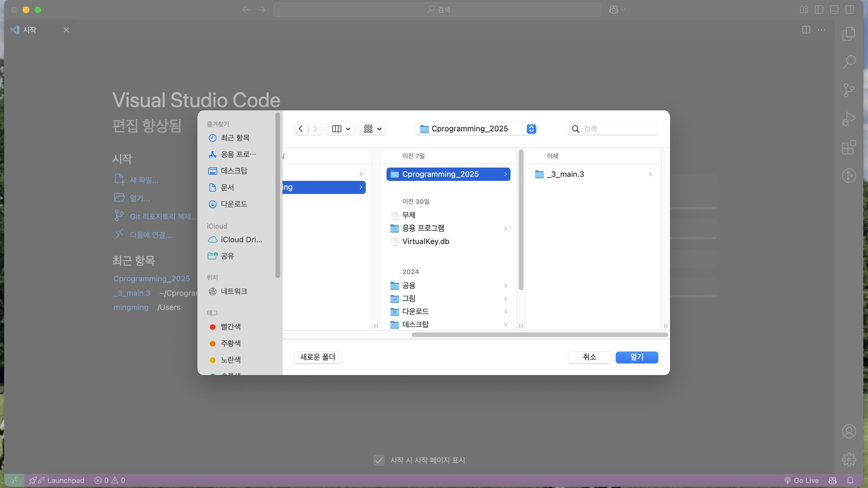The width and height of the screenshot is (868, 488).
Task: Split the editor using the split icon
Action: tap(806, 30)
